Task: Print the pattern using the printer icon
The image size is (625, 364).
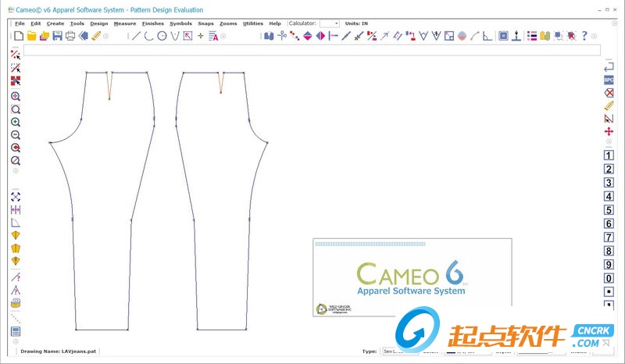Action: 70,36
